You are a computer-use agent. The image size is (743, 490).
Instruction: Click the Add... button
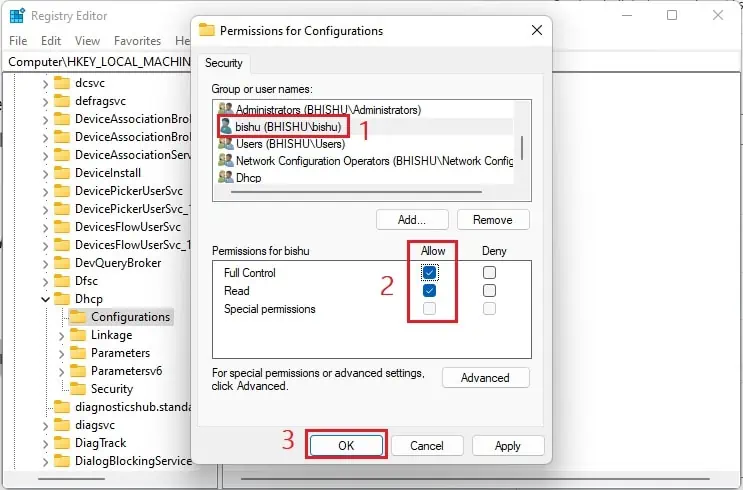412,220
